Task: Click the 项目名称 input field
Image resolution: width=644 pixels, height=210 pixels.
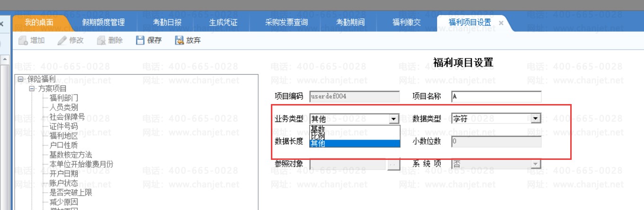Action: pos(496,96)
